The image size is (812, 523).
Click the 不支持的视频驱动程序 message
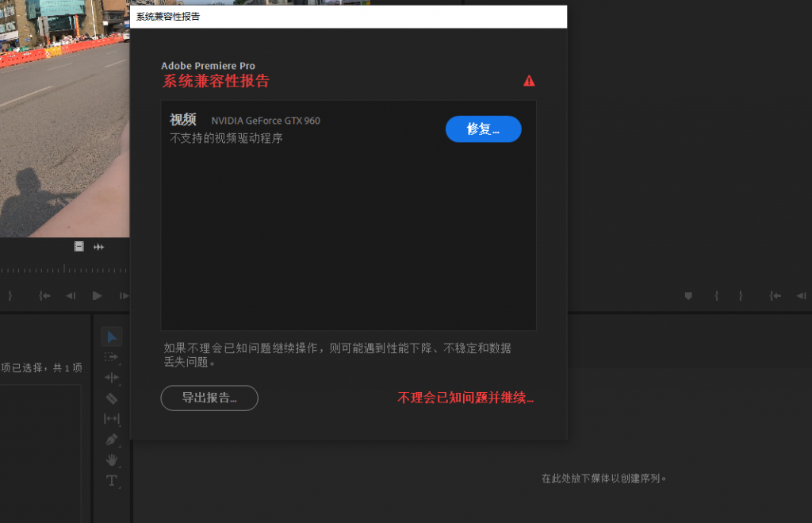[x=226, y=138]
